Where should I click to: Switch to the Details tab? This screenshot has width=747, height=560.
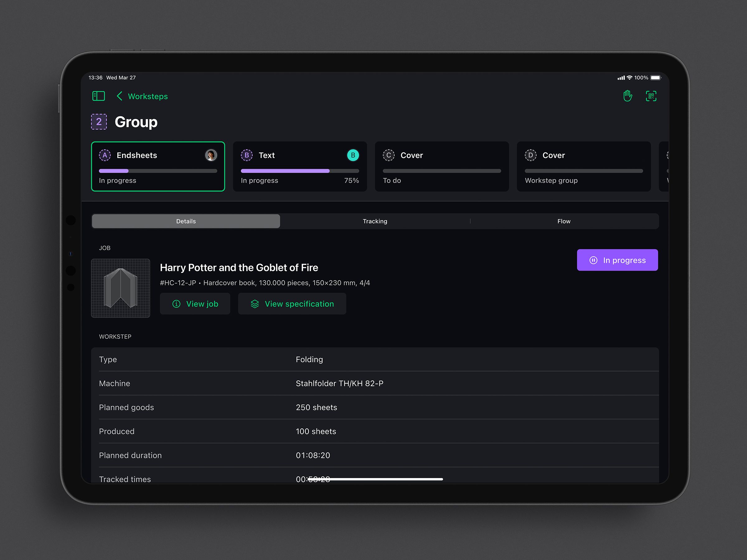186,221
